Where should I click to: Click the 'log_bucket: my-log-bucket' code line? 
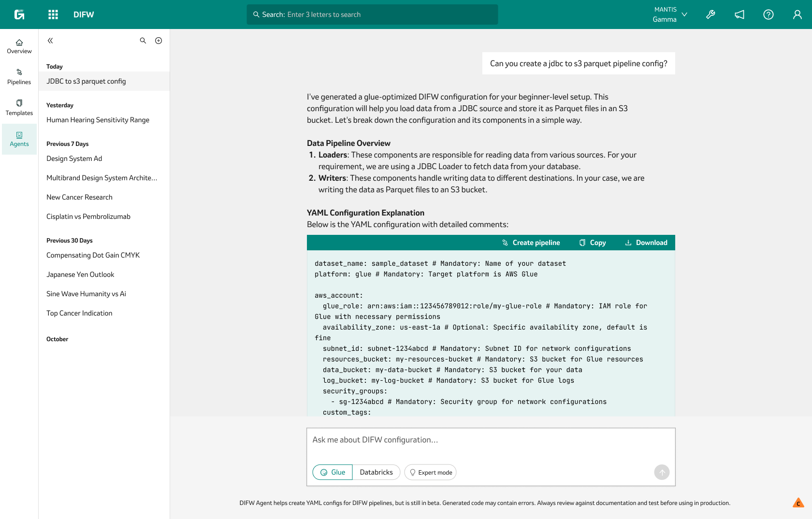[449, 380]
